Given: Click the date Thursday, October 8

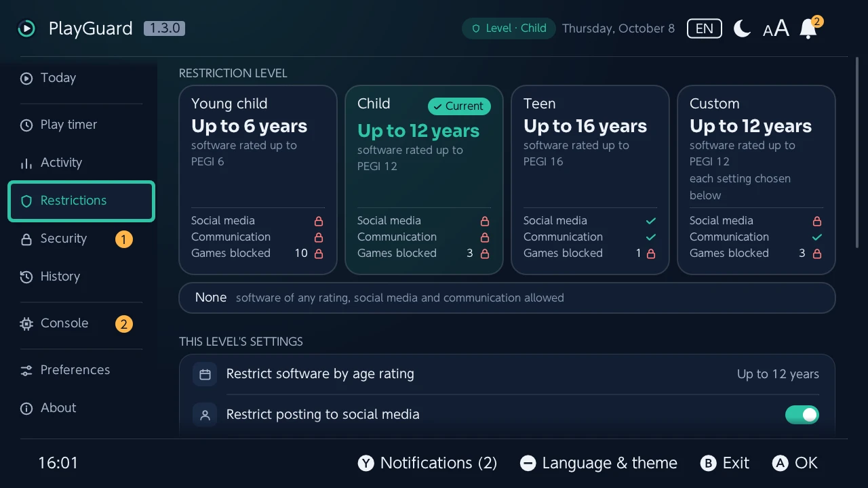Looking at the screenshot, I should tap(618, 28).
